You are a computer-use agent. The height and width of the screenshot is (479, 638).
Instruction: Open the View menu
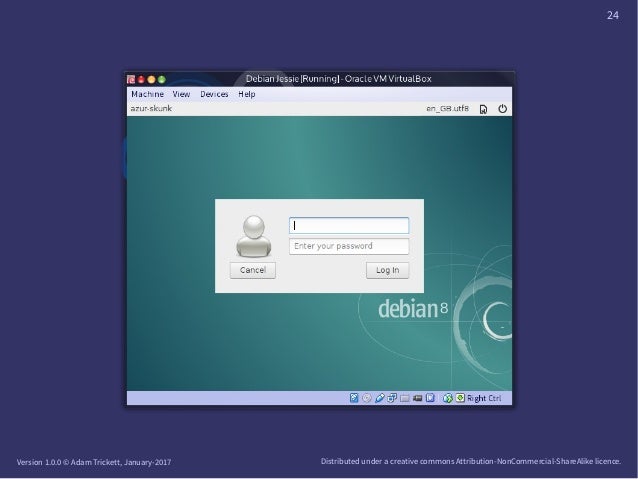[x=181, y=94]
